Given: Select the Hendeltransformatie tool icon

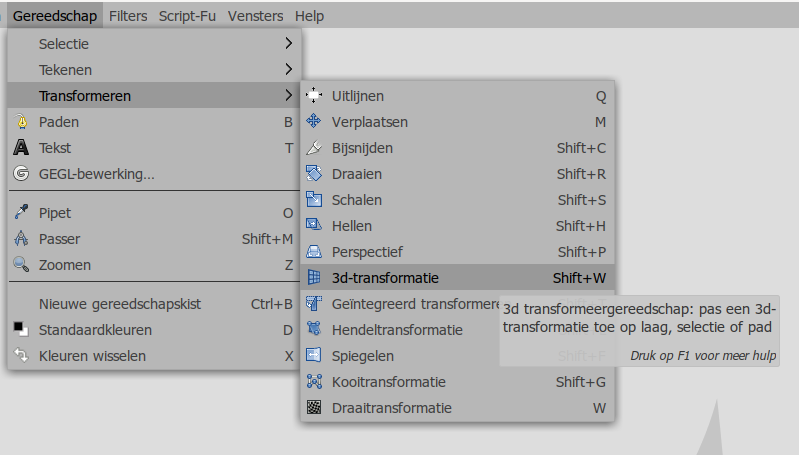Looking at the screenshot, I should tap(314, 329).
